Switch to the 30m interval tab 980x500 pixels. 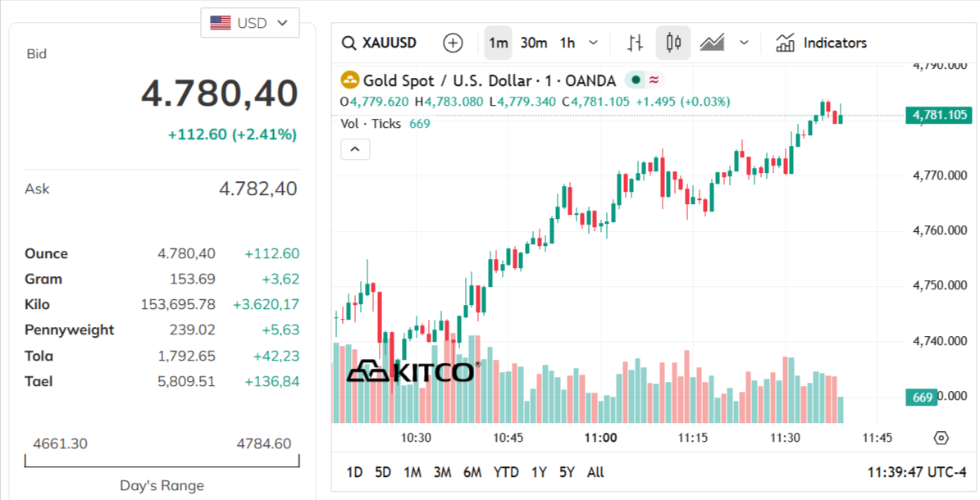[533, 42]
